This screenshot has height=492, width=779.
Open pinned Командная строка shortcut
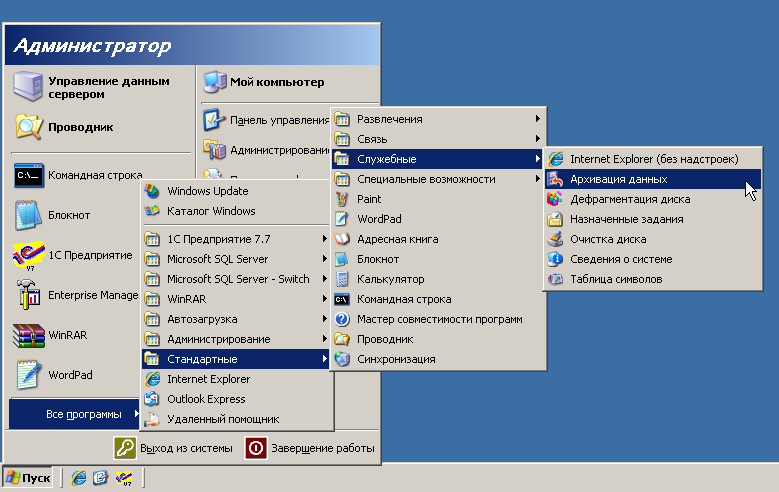pyautogui.click(x=77, y=175)
